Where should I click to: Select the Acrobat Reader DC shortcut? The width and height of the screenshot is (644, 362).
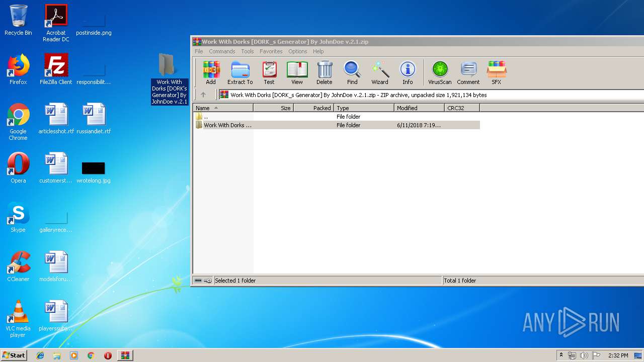pyautogui.click(x=56, y=23)
